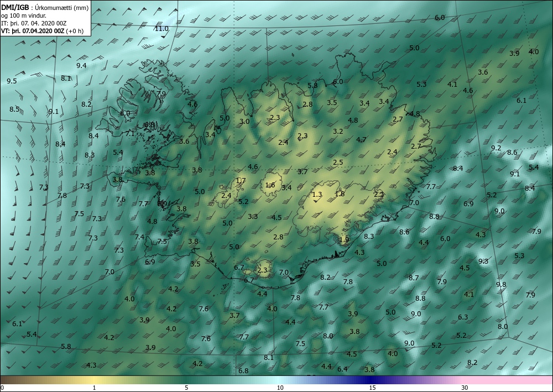
Task: Pick the '7.1' value in the Westfjords
Action: pos(130,133)
